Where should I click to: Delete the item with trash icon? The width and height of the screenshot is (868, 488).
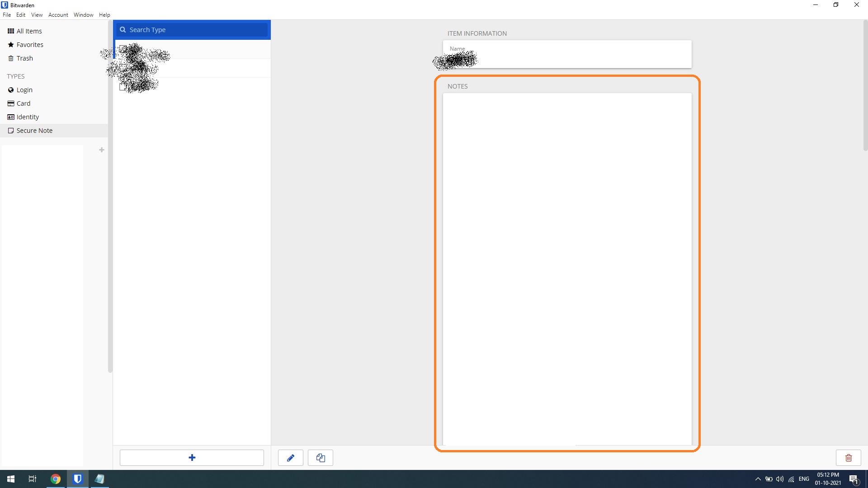click(x=849, y=458)
